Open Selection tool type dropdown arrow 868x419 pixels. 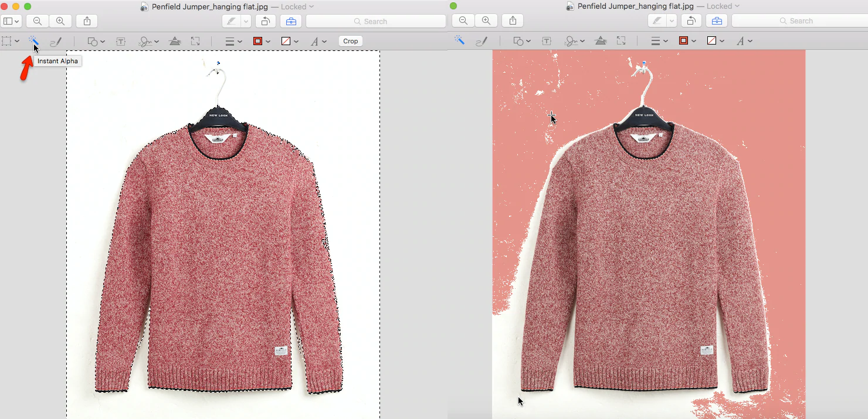pos(17,42)
